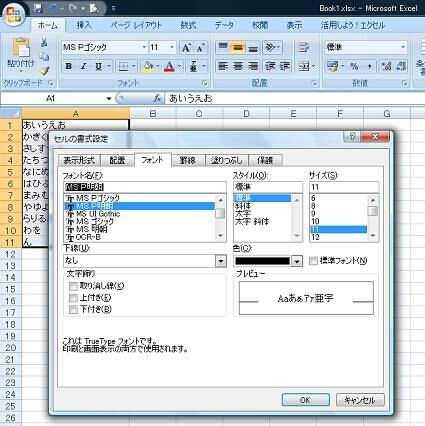Viewport: 425px width, 426px height.
Task: Toggle underline in the ribbon
Action: pyautogui.click(x=98, y=66)
